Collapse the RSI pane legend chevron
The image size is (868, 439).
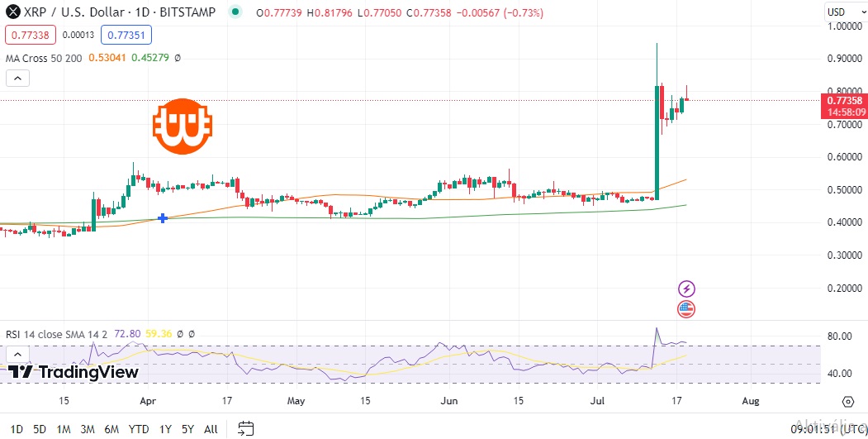17,354
